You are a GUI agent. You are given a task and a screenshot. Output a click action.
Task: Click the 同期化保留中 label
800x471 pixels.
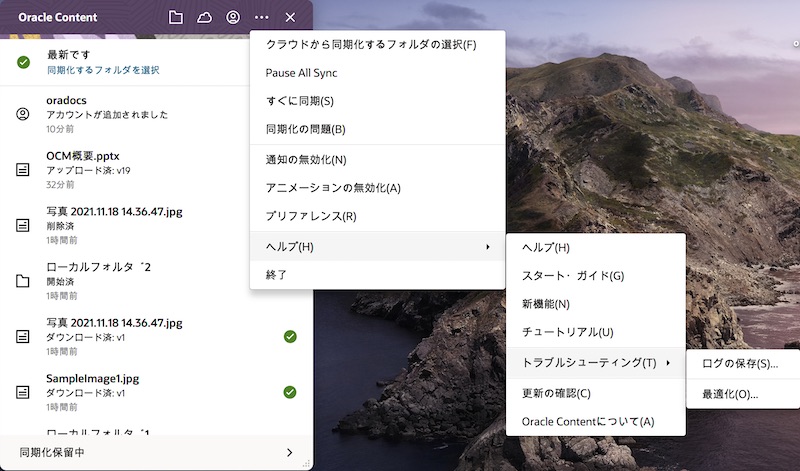click(x=52, y=453)
